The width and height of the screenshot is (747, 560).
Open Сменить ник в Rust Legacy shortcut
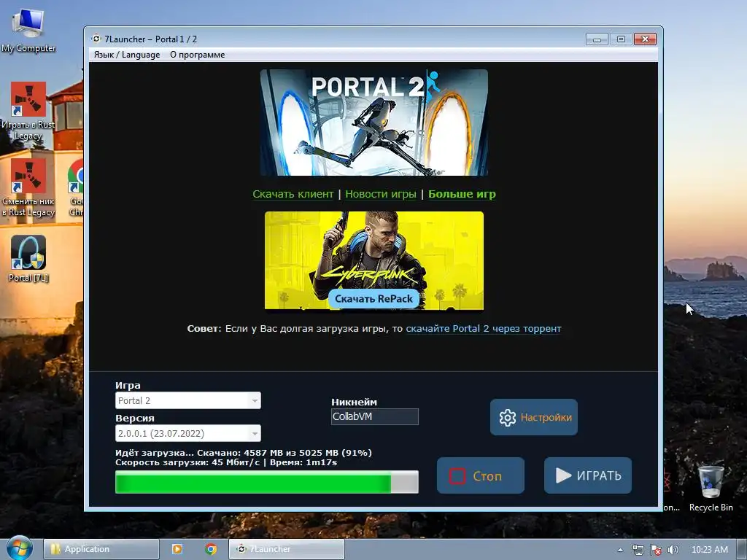coord(28,187)
